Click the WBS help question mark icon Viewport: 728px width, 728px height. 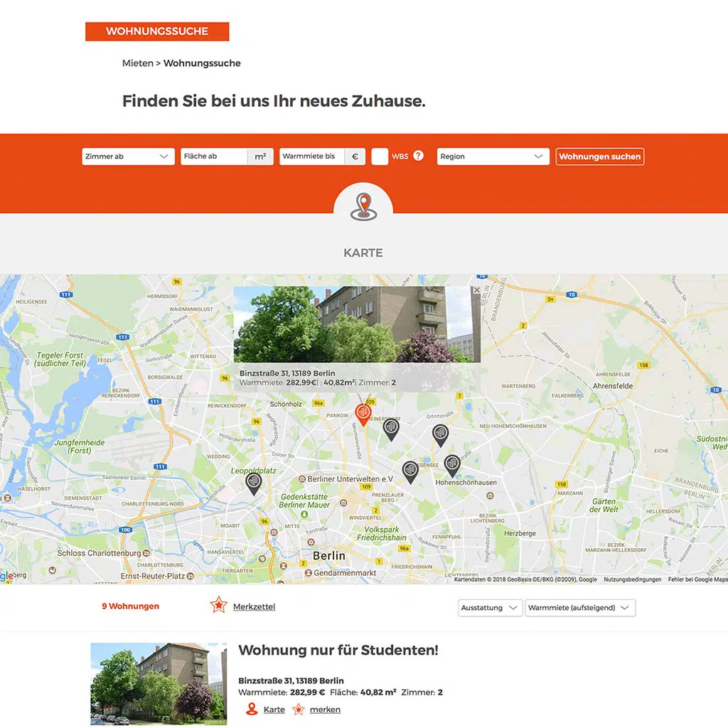pos(418,156)
